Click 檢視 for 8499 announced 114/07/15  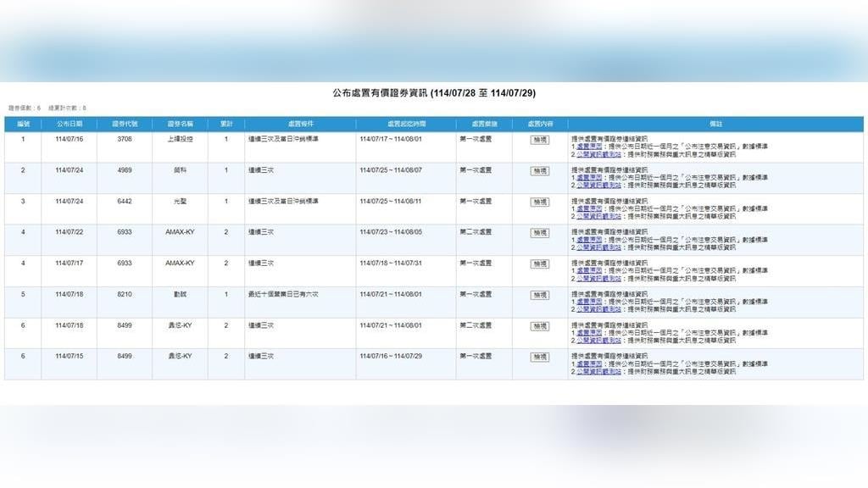pos(539,357)
